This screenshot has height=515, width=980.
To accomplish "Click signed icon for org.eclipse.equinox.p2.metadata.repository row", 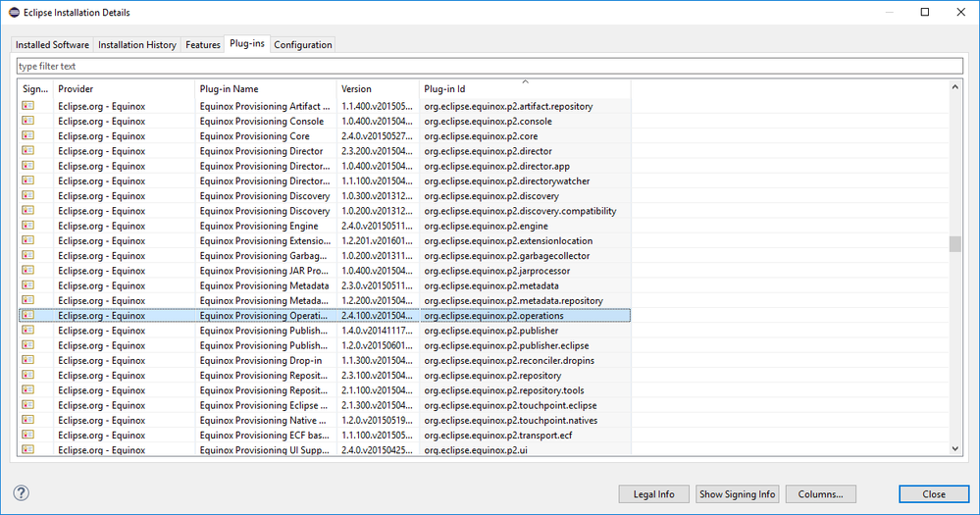I will point(27,300).
